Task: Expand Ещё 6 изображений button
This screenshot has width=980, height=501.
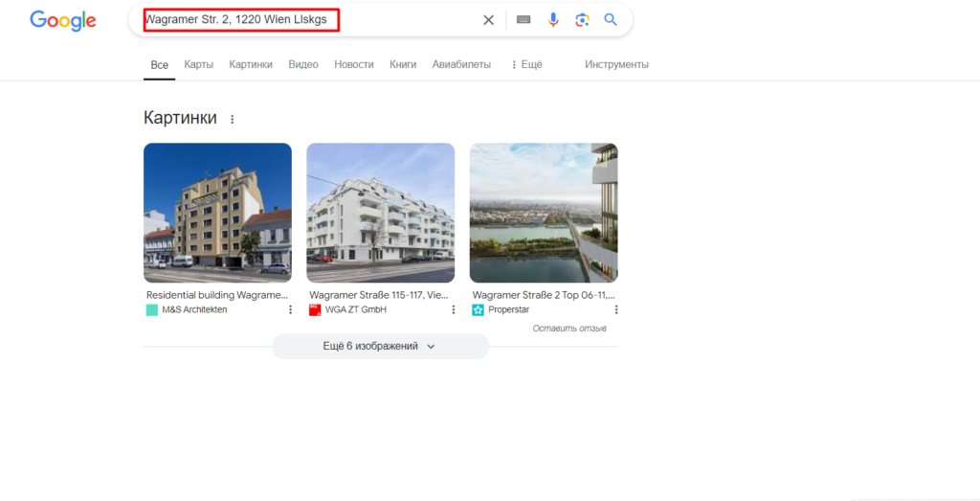Action: pos(381,346)
